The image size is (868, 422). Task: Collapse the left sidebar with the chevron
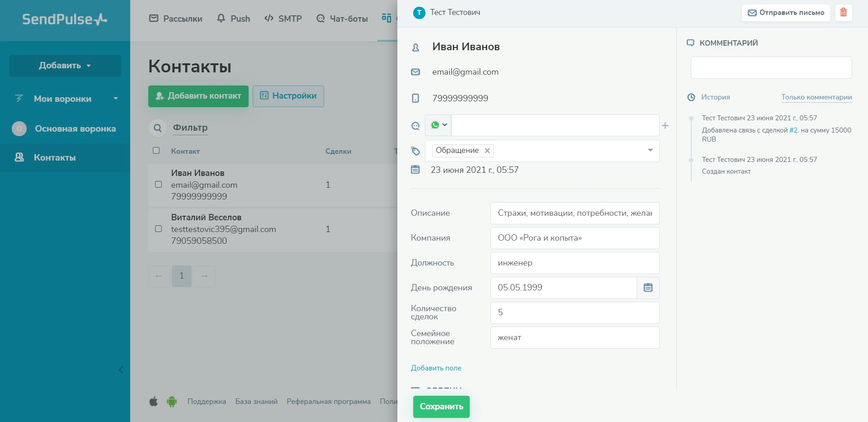pyautogui.click(x=121, y=370)
